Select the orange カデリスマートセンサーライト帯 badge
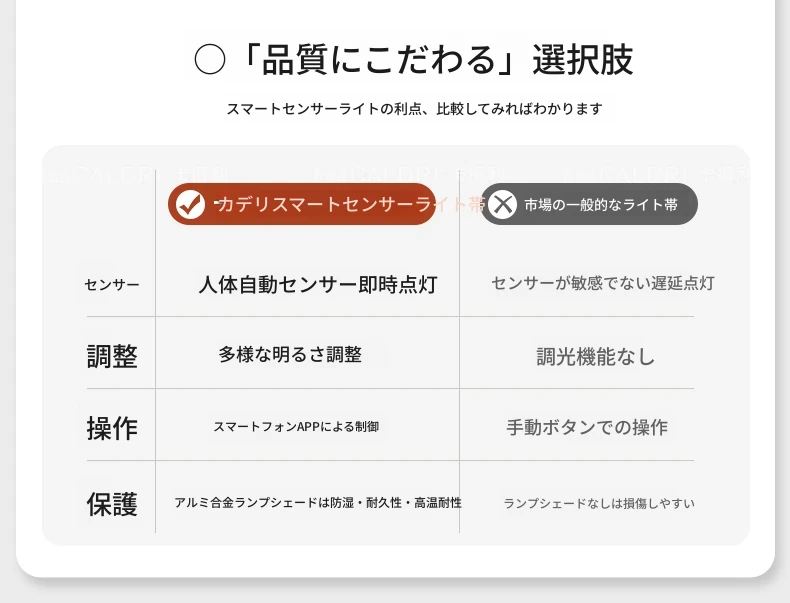This screenshot has width=790, height=603. click(302, 204)
